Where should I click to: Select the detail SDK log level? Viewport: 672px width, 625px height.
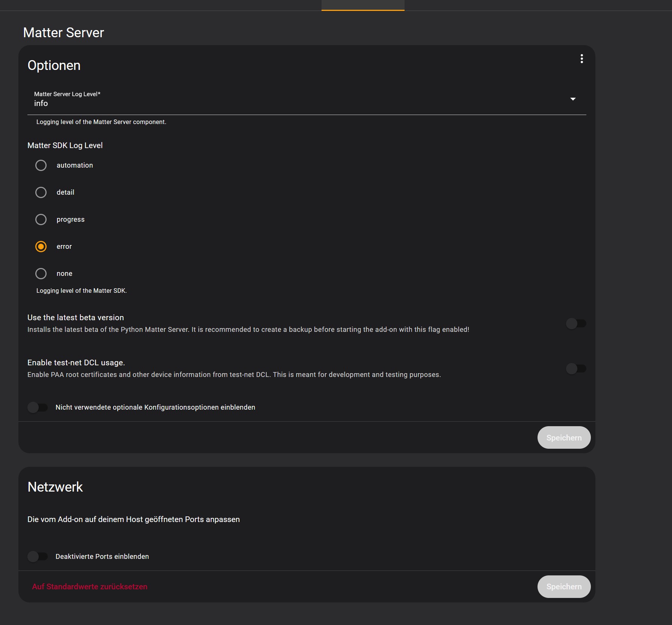(41, 192)
